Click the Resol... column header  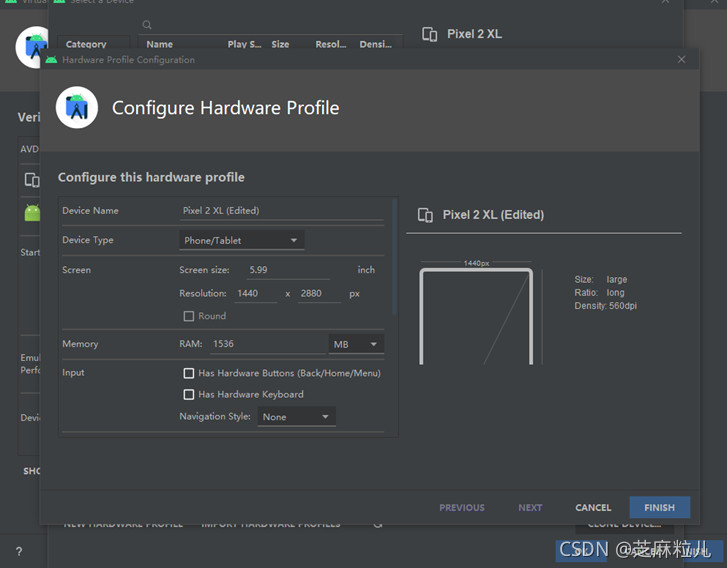coord(331,44)
